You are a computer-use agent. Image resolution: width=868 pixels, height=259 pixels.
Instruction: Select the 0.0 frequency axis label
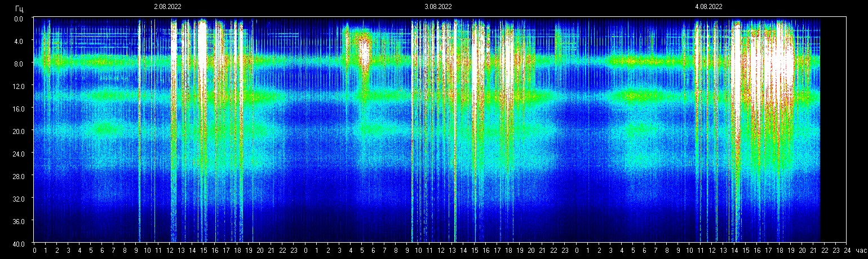[18, 19]
